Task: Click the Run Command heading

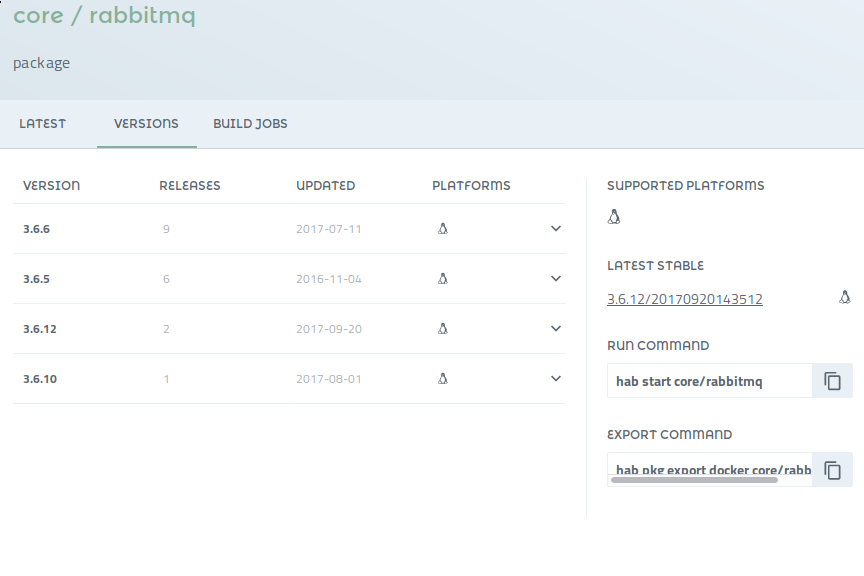Action: [x=658, y=346]
